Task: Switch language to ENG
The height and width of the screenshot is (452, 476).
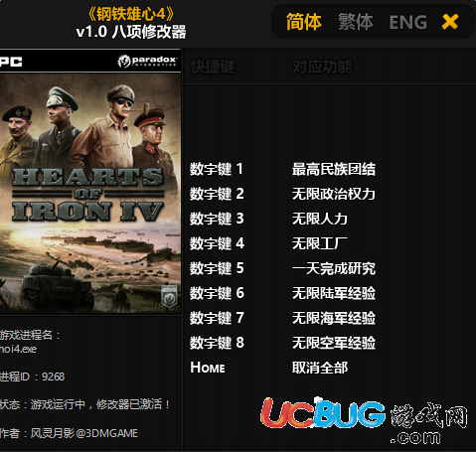Action: click(407, 23)
